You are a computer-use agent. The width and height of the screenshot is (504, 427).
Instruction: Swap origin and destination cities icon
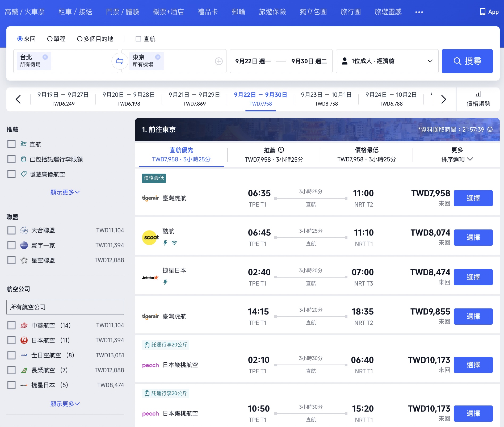120,61
